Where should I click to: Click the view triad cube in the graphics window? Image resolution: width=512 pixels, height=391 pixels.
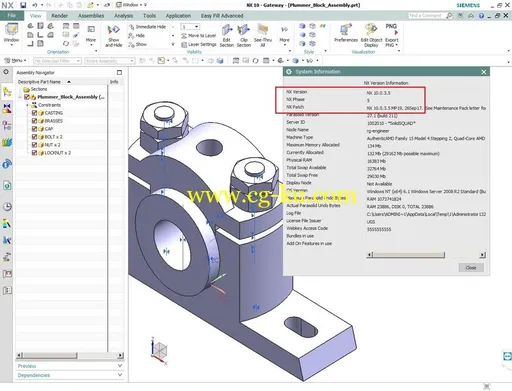159,351
